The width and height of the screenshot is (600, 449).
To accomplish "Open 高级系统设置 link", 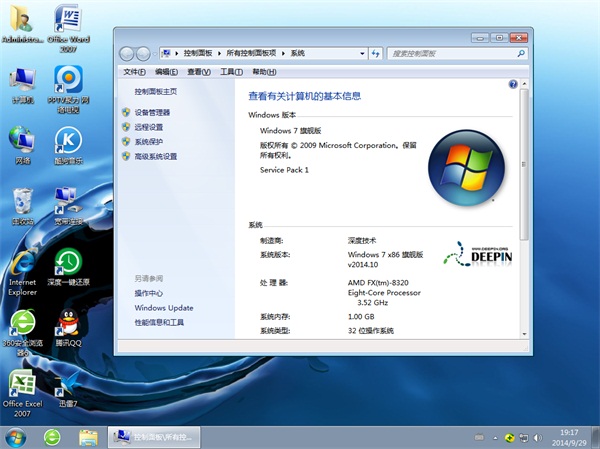I will (x=155, y=156).
